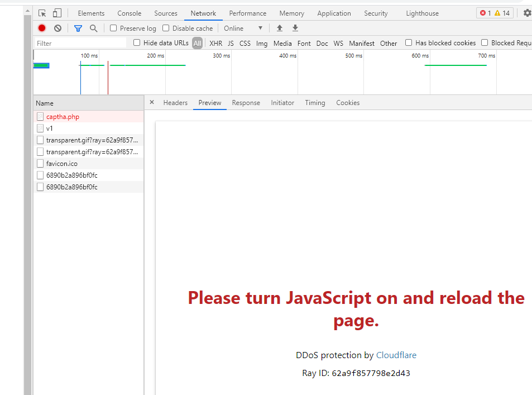Check Blocked Requests option
Image resolution: width=532 pixels, height=395 pixels.
[485, 43]
